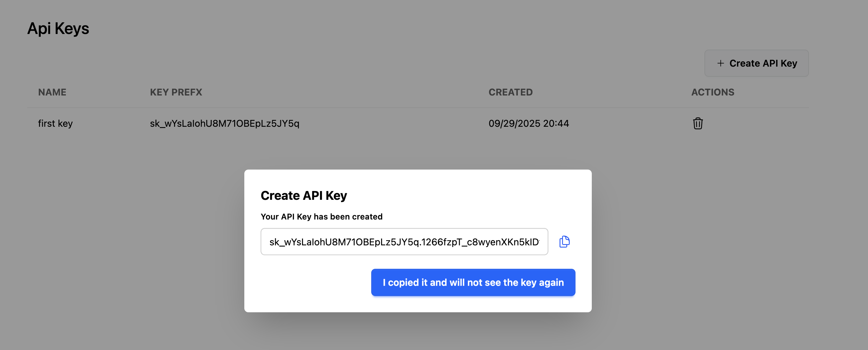Click the delete icon for sk_wYsLaIohU8M71OBEpLz5JY5q
This screenshot has width=868, height=350.
[698, 123]
